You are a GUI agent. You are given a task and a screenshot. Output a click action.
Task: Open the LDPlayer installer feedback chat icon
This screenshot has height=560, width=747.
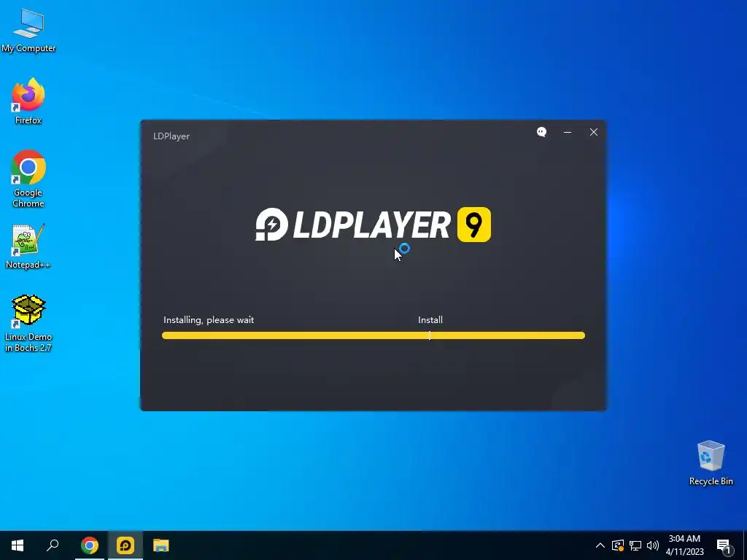coord(542,132)
